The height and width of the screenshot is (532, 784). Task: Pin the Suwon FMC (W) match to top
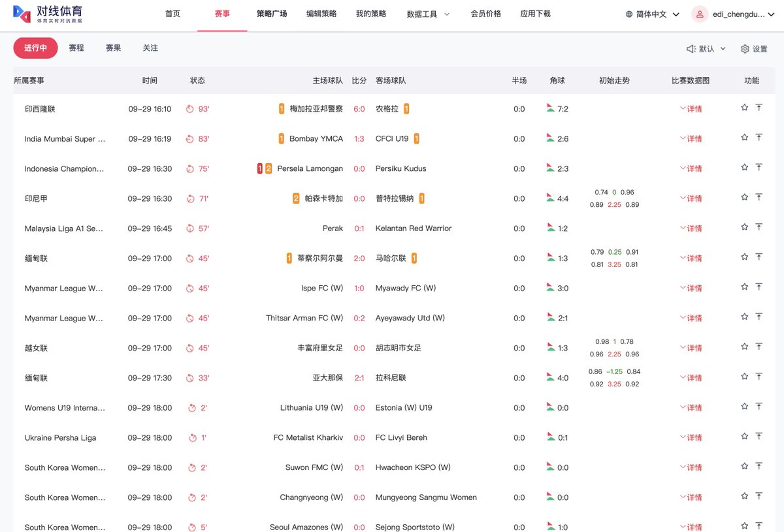tap(759, 466)
